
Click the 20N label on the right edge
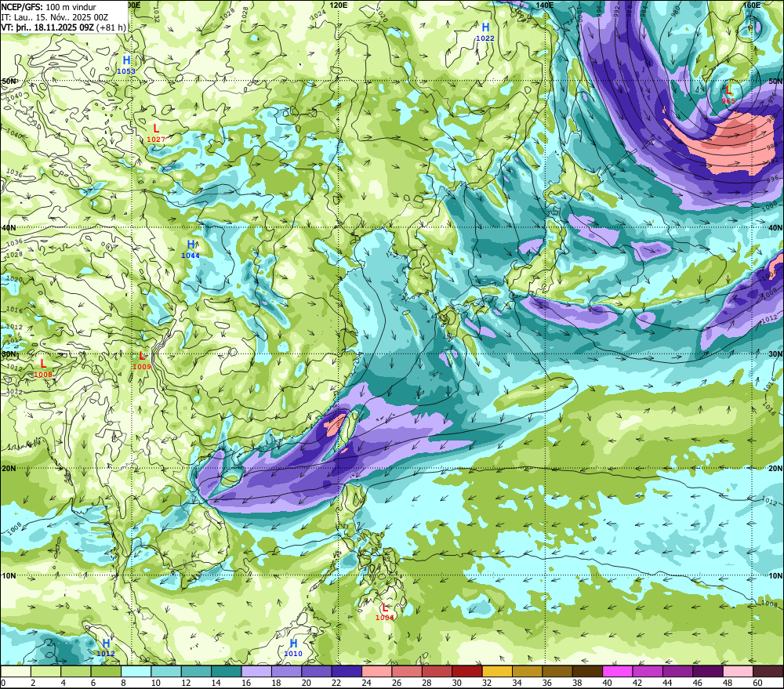(x=775, y=469)
